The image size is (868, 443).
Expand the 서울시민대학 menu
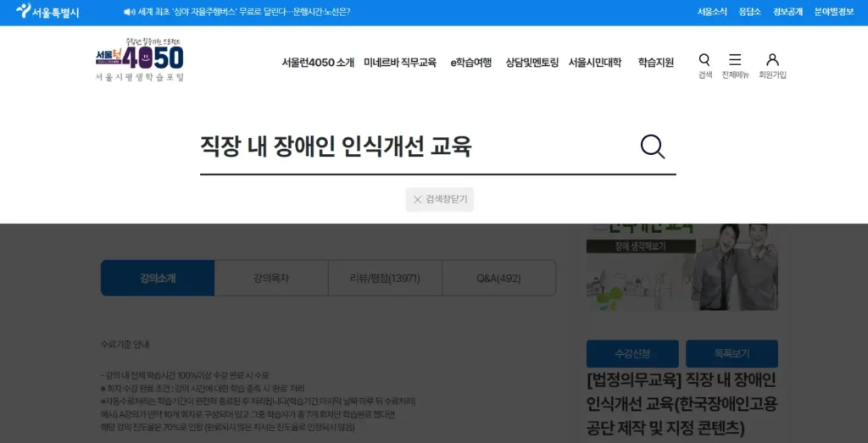[594, 63]
